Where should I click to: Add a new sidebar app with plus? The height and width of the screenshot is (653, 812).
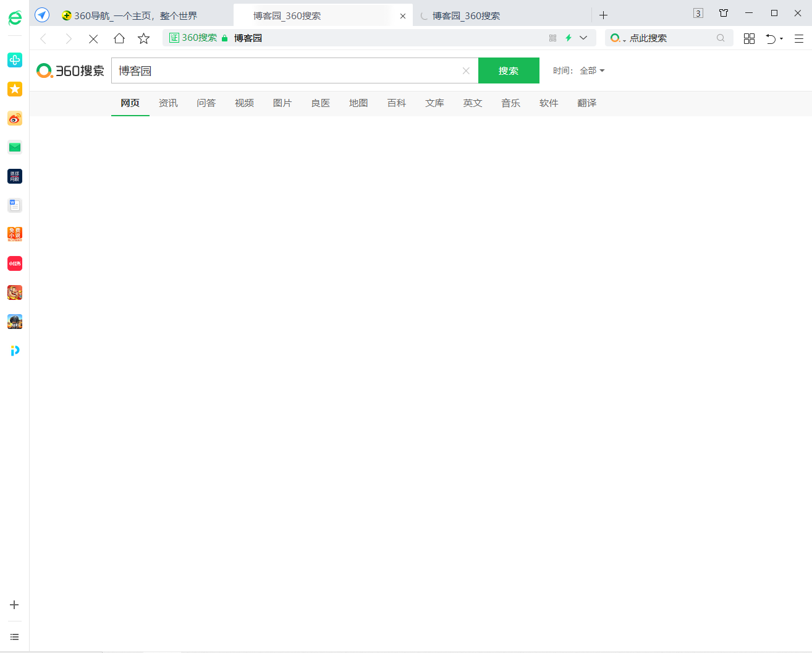[x=14, y=605]
